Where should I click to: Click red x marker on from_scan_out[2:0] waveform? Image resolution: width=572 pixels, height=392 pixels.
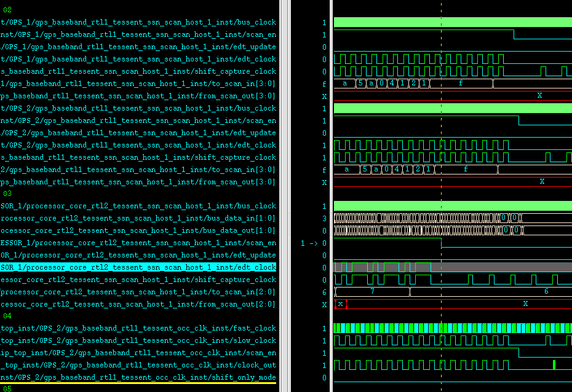(x=341, y=304)
